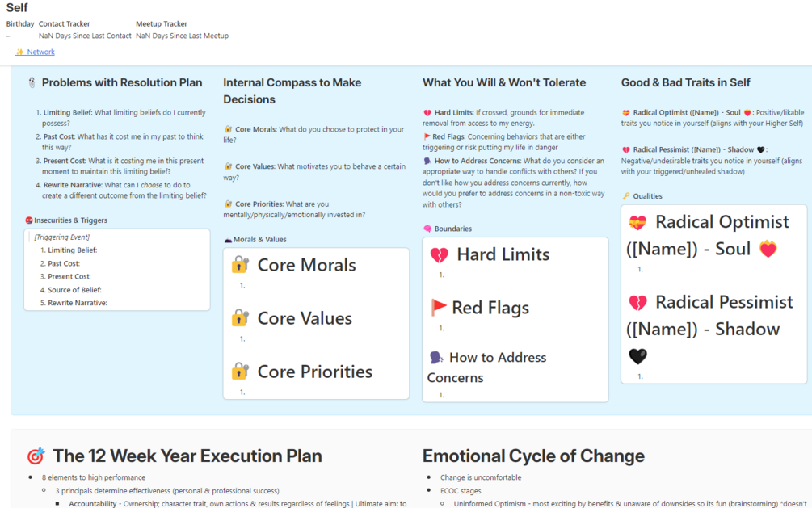Click the large black heart icon under Shadow
Screen dimensions: 812x508
637,356
